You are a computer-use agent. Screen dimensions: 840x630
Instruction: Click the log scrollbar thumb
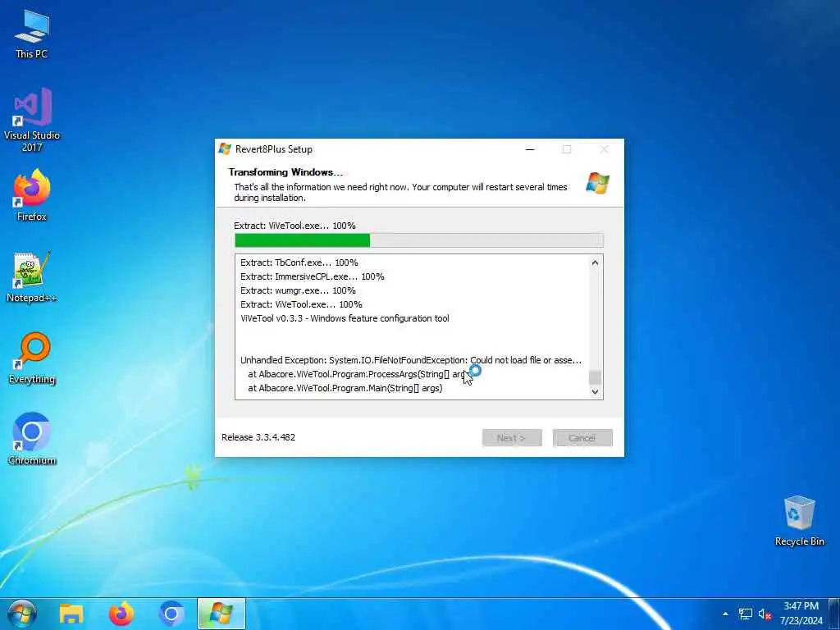[595, 377]
